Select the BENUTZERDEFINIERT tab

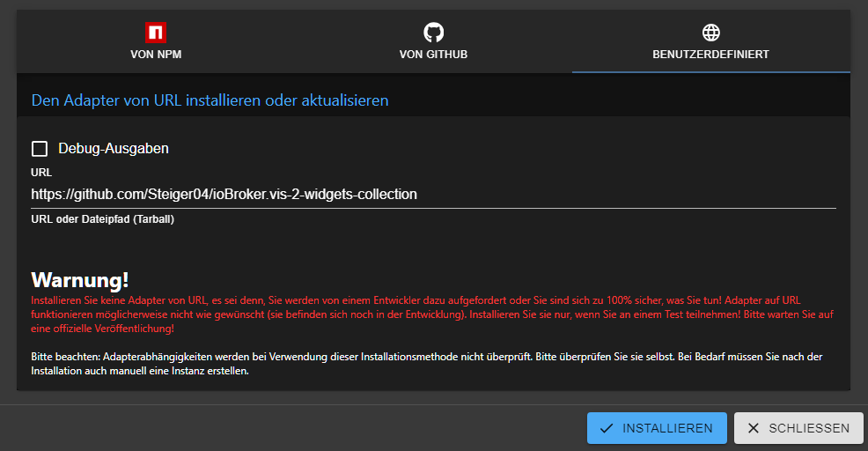pos(710,41)
